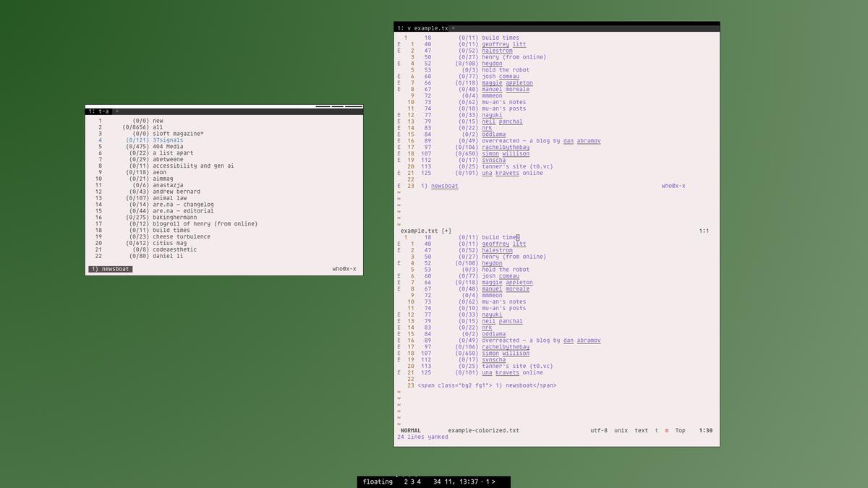Open a new tab with the + in newsboat terminal
Image resolution: width=868 pixels, height=488 pixels.
point(117,111)
